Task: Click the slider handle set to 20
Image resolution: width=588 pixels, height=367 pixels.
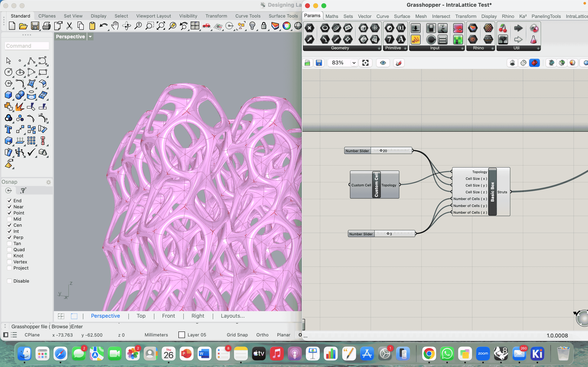Action: tap(381, 150)
